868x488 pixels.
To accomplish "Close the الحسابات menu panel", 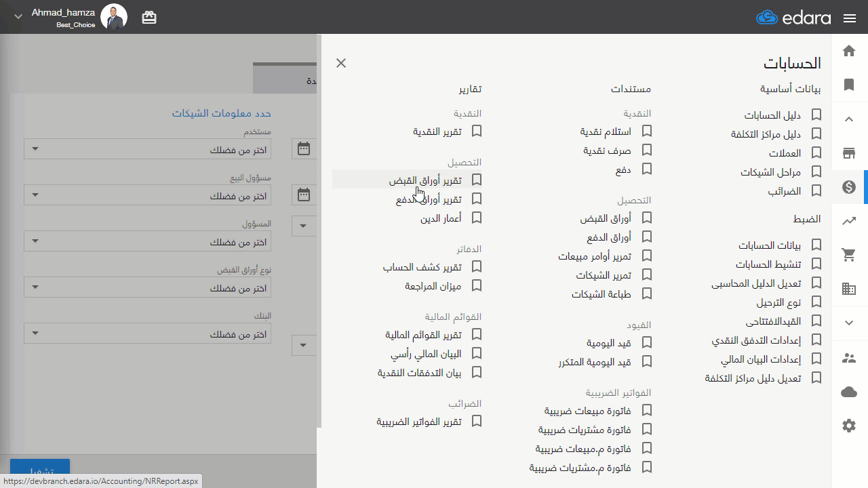I will pyautogui.click(x=341, y=63).
